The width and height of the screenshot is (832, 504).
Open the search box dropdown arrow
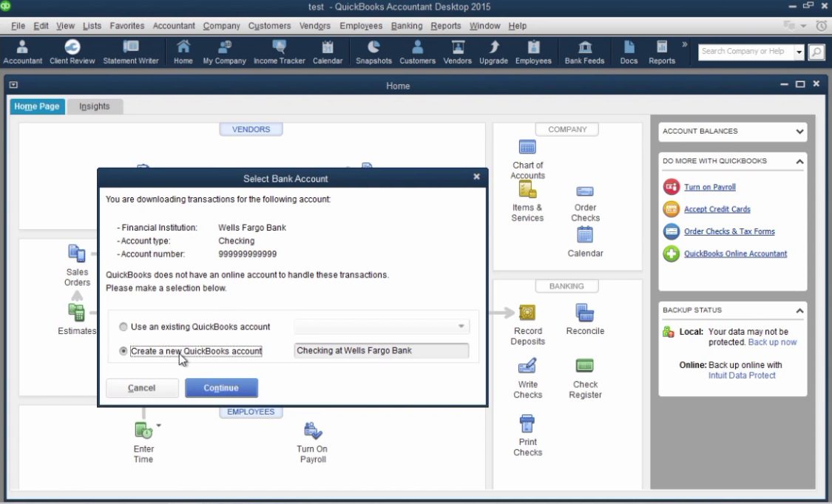click(799, 52)
